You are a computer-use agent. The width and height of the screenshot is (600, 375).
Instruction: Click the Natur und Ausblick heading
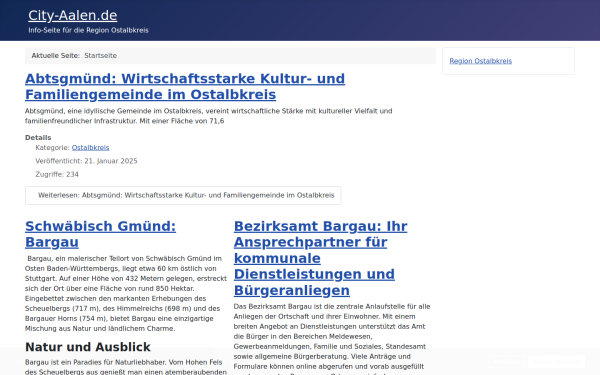click(88, 347)
